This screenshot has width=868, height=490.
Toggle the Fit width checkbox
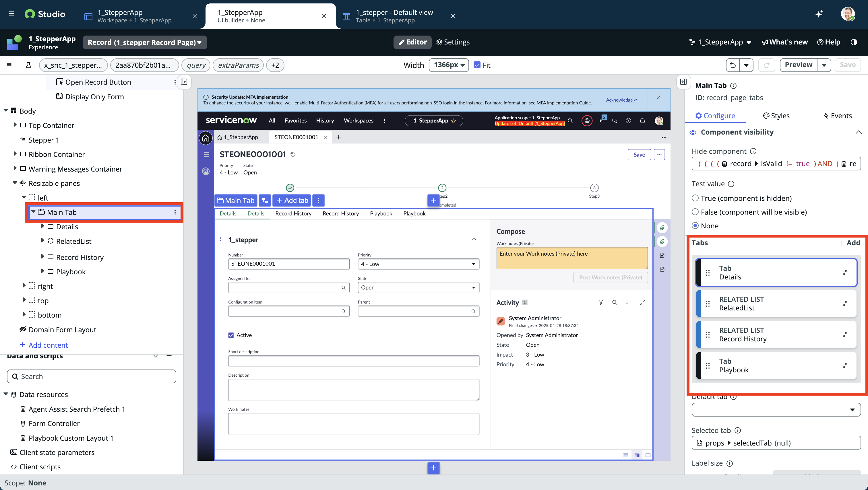click(x=477, y=65)
